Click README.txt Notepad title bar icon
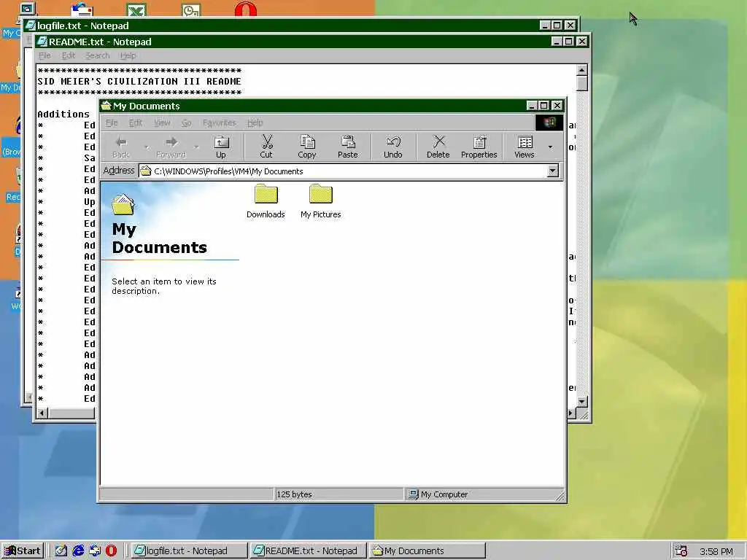Screen dimensions: 747x560 tap(42, 42)
